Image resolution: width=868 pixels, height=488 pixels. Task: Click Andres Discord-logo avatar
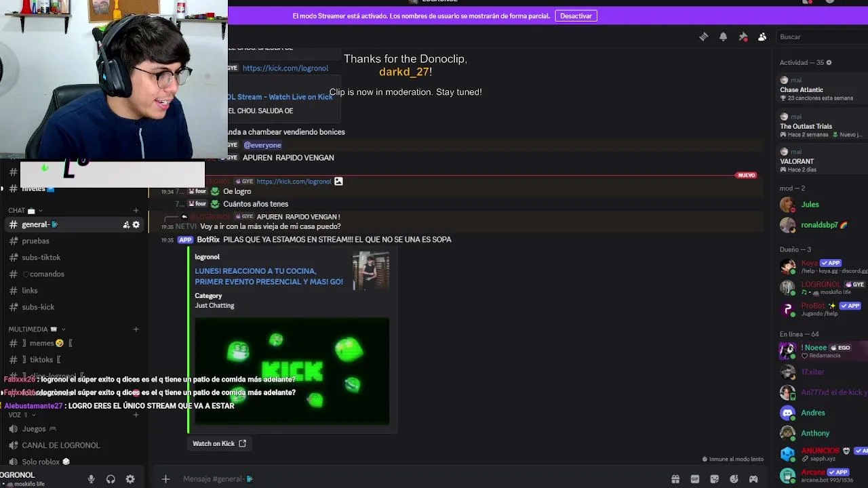pos(787,412)
